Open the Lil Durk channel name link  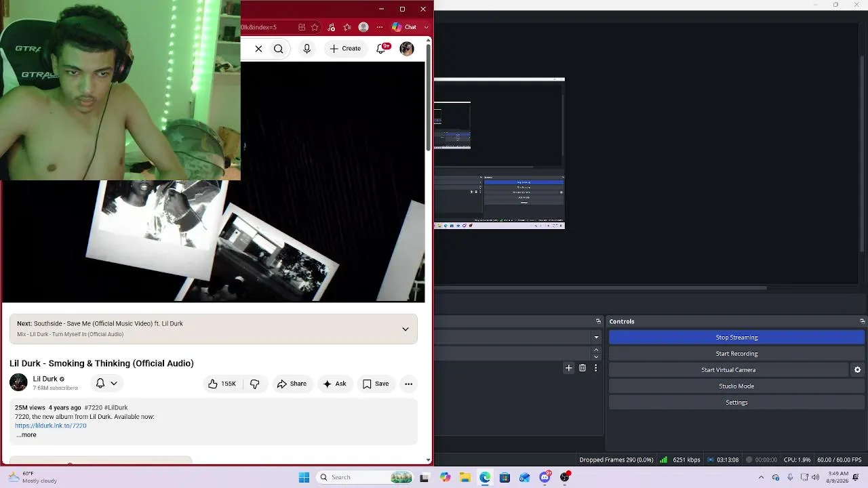pyautogui.click(x=45, y=379)
